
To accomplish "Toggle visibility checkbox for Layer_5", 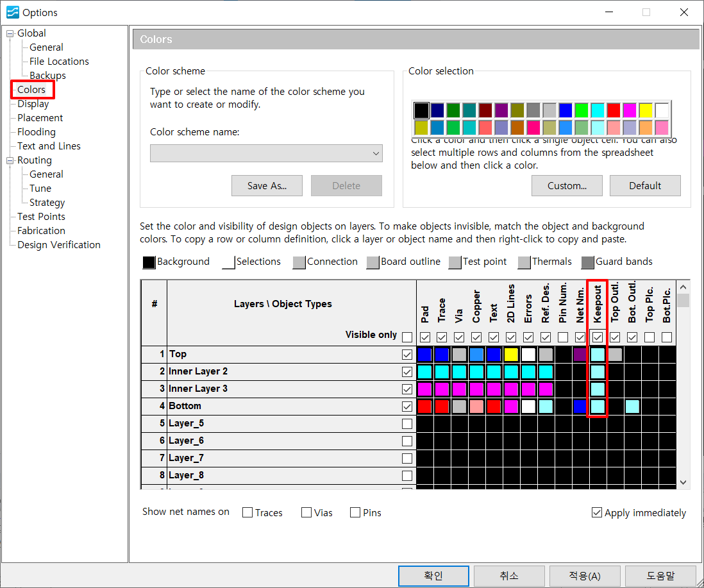I will pyautogui.click(x=406, y=423).
